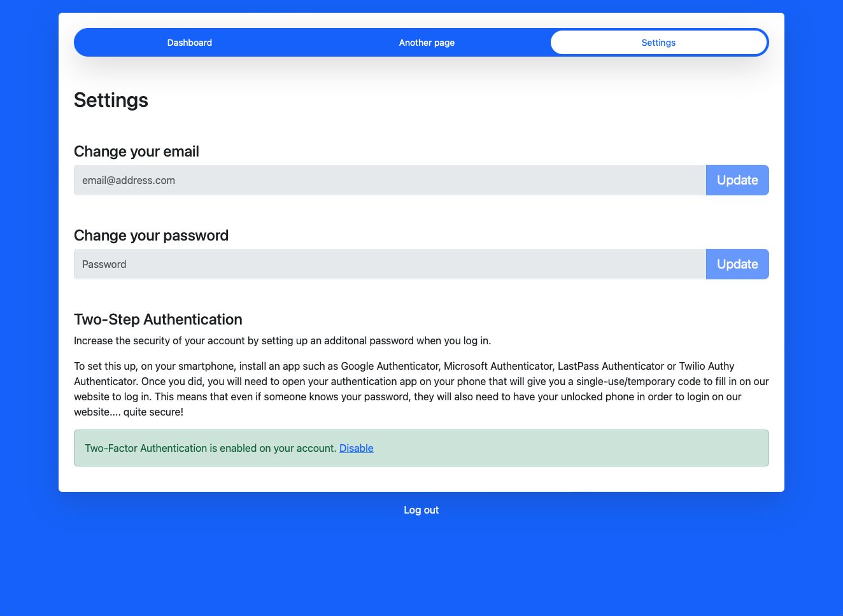843x616 pixels.
Task: Open the Dashboard tab
Action: click(190, 43)
